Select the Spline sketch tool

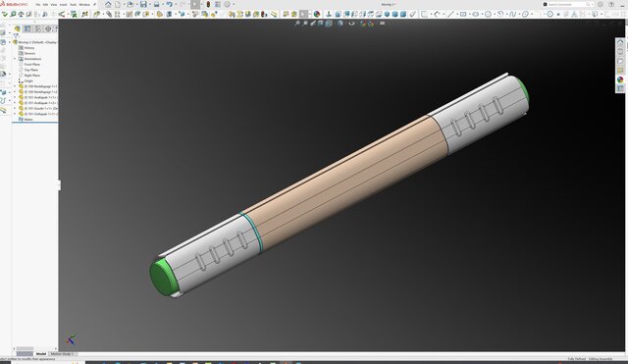point(512,14)
